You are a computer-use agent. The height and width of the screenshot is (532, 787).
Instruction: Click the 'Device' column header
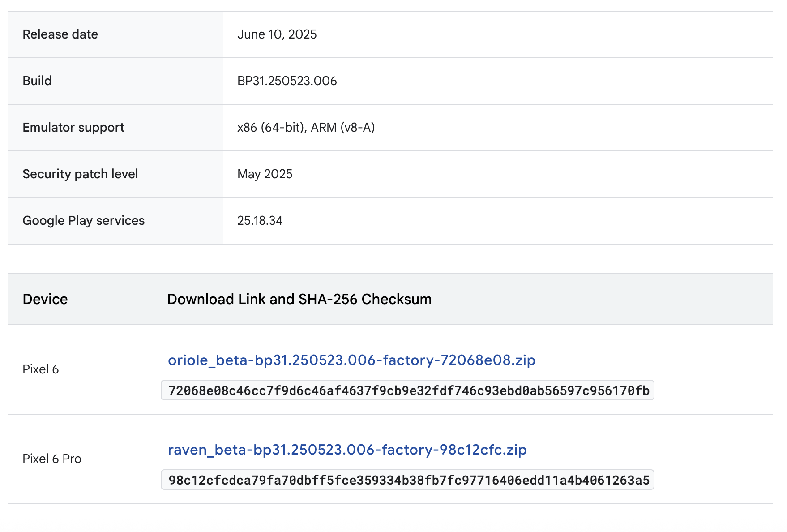[x=45, y=299]
